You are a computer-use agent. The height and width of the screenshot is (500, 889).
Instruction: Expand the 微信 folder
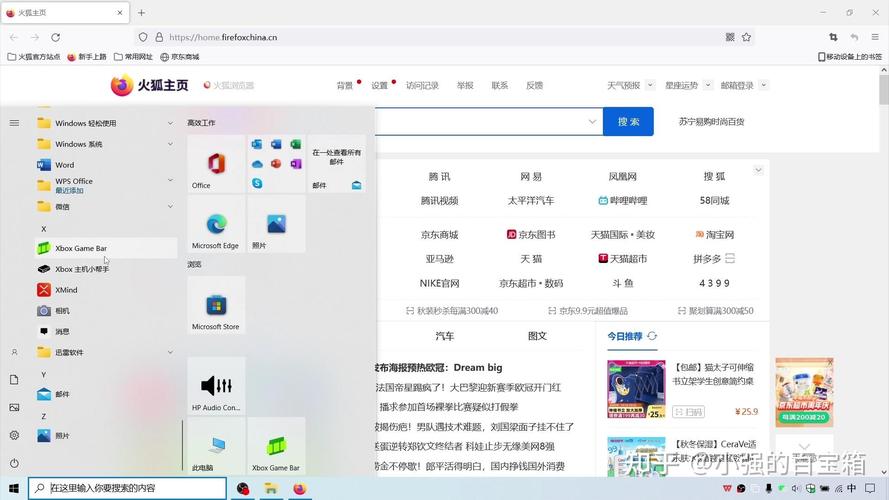pyautogui.click(x=170, y=207)
